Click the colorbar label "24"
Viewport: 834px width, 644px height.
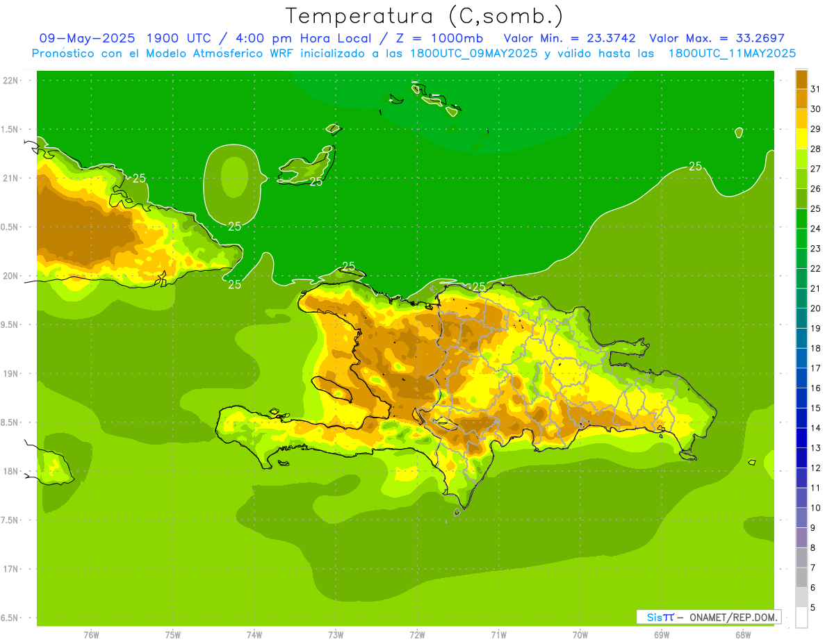tap(815, 229)
